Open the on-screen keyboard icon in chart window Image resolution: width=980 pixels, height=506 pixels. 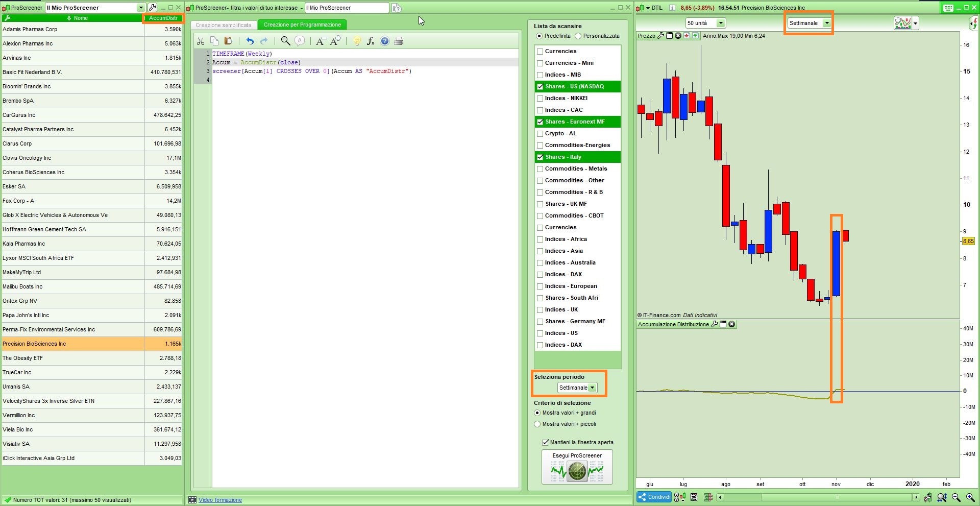click(x=948, y=8)
